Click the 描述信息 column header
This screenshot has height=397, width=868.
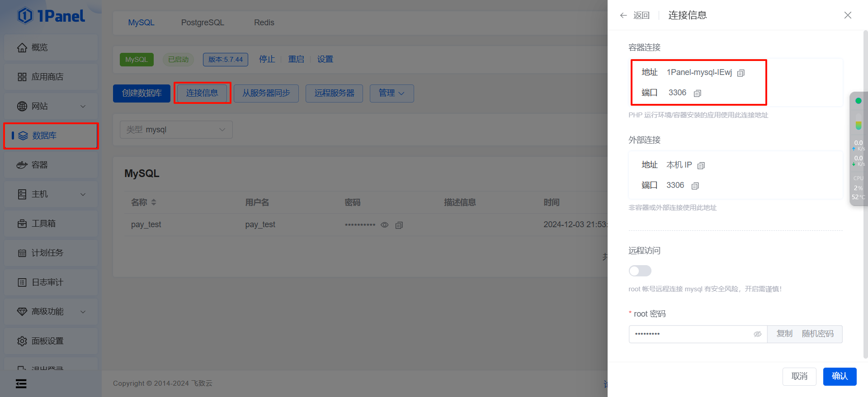pyautogui.click(x=460, y=202)
